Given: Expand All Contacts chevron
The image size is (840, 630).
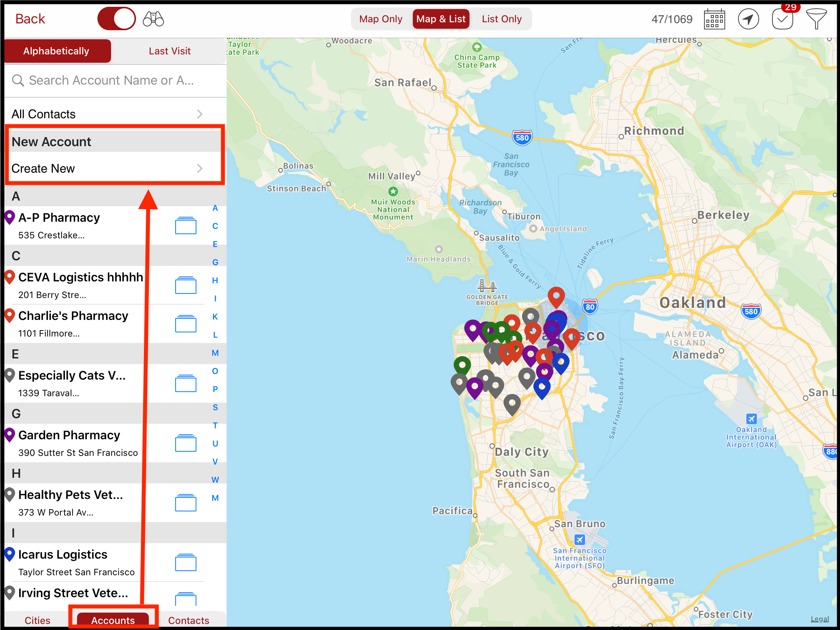Looking at the screenshot, I should [200, 114].
